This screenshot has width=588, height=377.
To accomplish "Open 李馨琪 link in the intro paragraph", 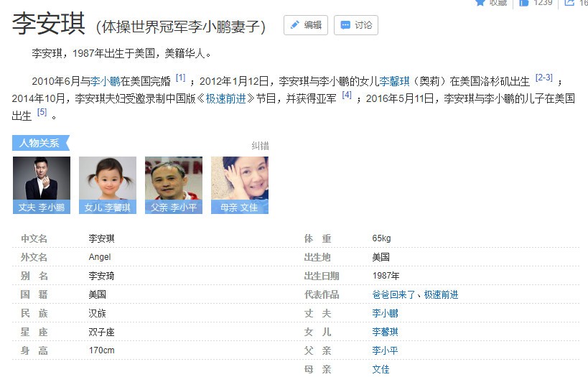I will [394, 82].
